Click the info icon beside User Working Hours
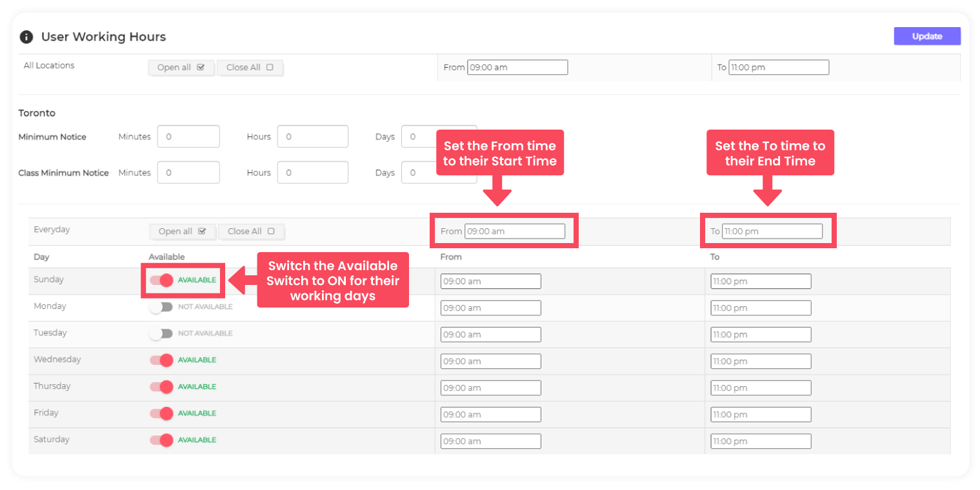980x490 pixels. pos(26,37)
